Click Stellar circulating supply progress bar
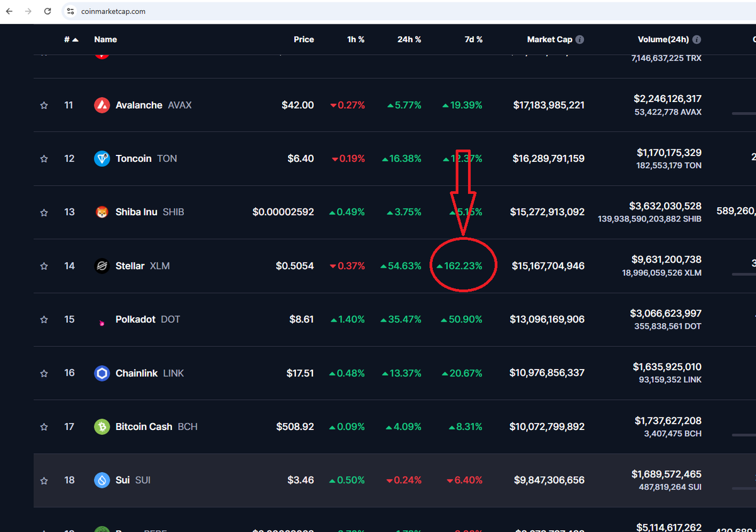This screenshot has height=532, width=756. click(744, 274)
